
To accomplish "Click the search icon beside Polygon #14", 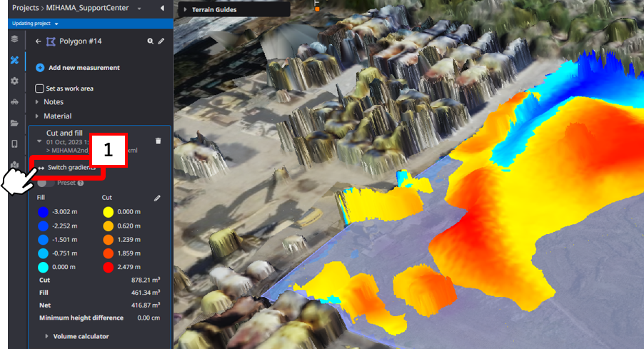I will (x=150, y=41).
